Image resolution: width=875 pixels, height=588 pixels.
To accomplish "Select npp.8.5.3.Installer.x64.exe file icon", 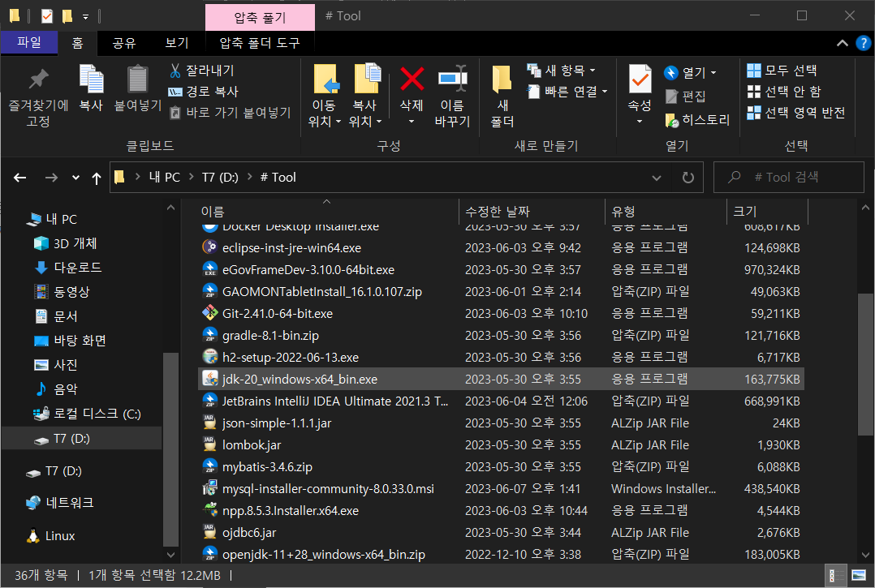I will [x=209, y=510].
